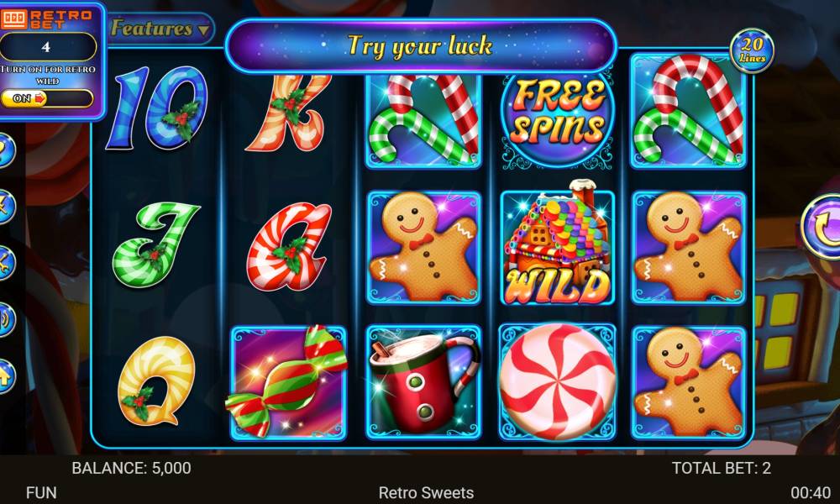840x504 pixels.
Task: Click the Total Bet amount
Action: tap(722, 468)
